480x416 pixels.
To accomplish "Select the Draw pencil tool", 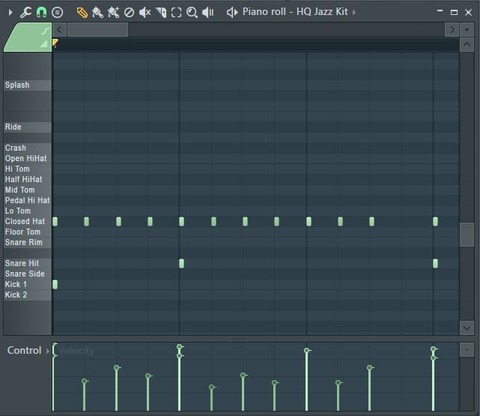I will point(82,13).
